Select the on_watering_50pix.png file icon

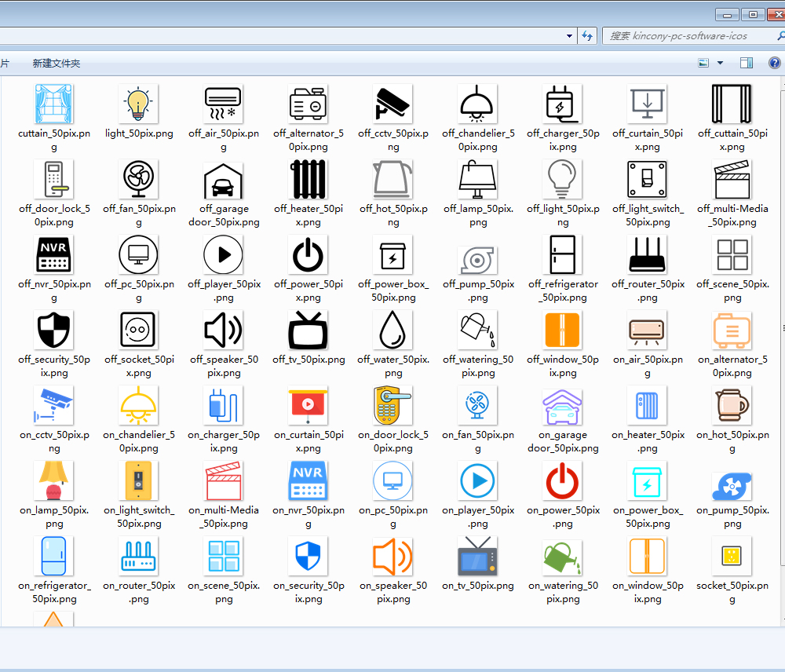(x=562, y=556)
